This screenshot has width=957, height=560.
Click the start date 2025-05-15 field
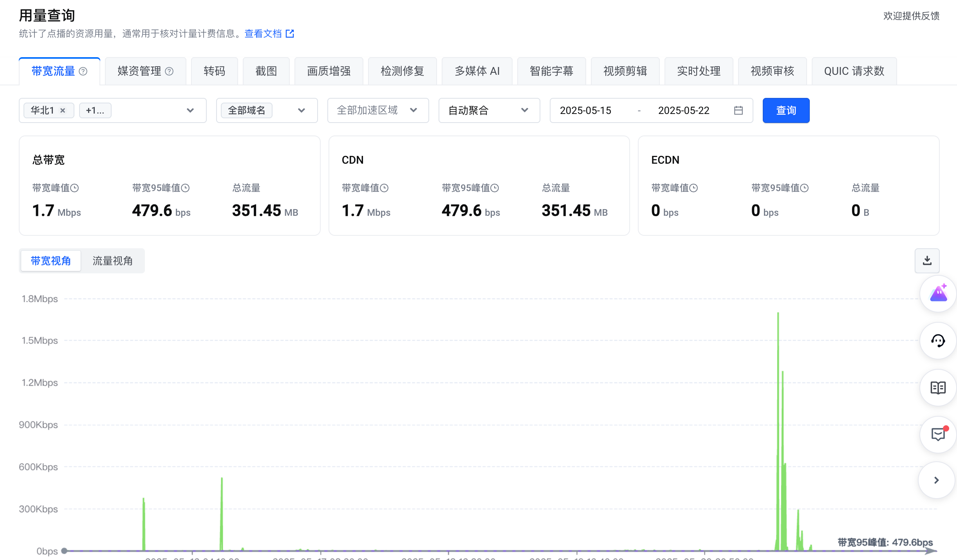click(585, 110)
